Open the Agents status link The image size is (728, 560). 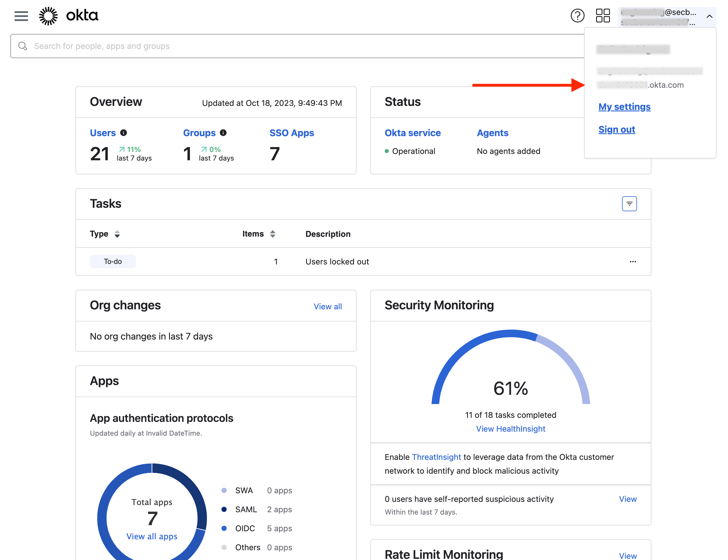(x=493, y=133)
